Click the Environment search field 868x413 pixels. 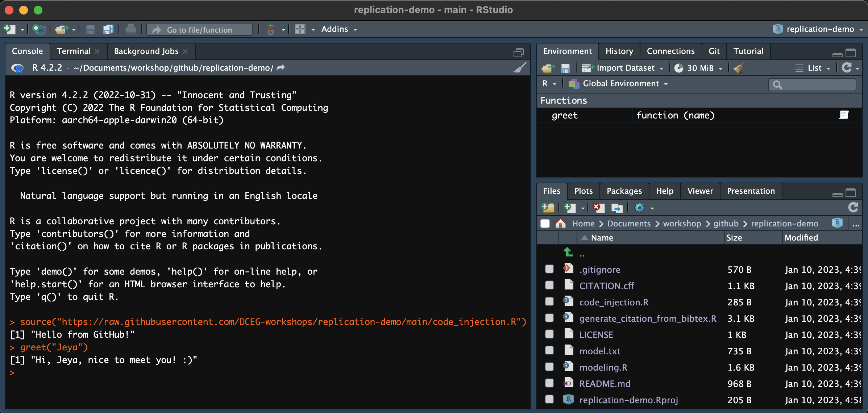812,85
